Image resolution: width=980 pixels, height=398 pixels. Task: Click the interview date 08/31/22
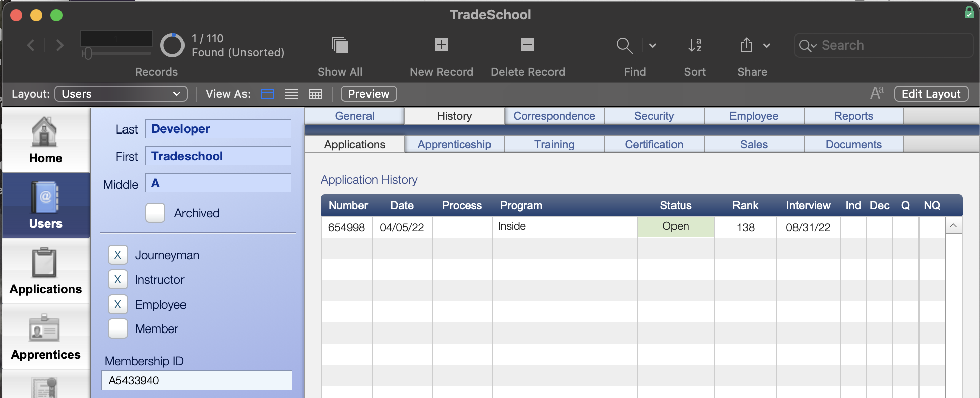pyautogui.click(x=808, y=227)
